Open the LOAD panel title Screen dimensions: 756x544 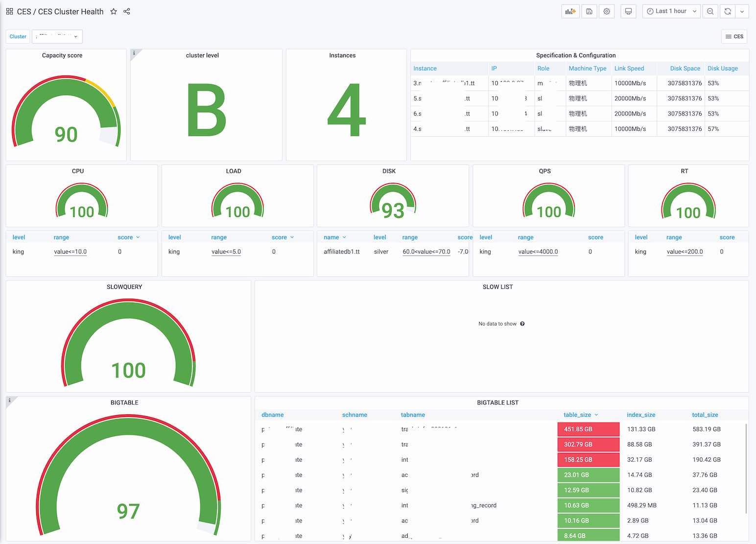click(x=234, y=171)
